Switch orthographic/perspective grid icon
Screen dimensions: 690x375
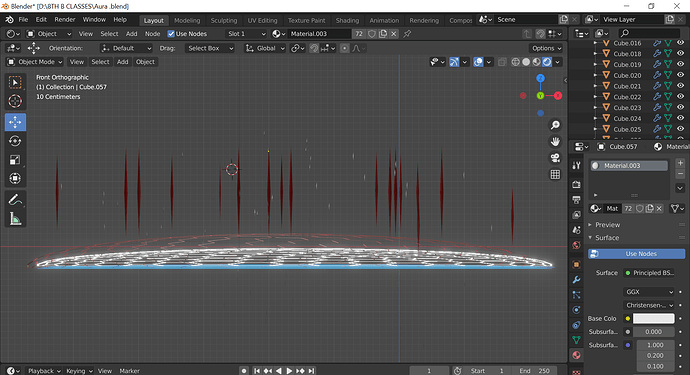click(555, 174)
